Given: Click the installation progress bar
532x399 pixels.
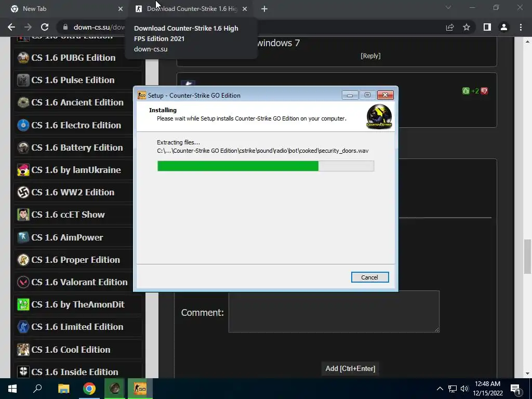Looking at the screenshot, I should coord(265,166).
